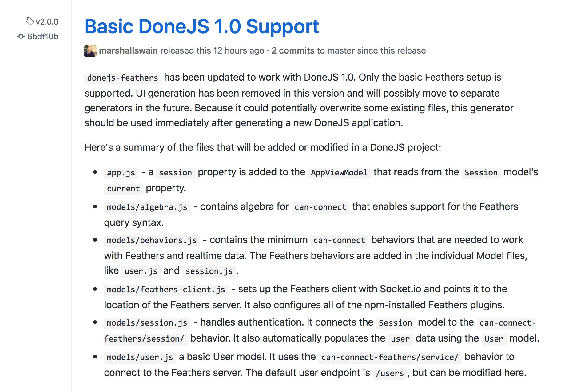This screenshot has height=392, width=561.
Task: Click the tag icon beside v2.0.0
Action: (30, 22)
